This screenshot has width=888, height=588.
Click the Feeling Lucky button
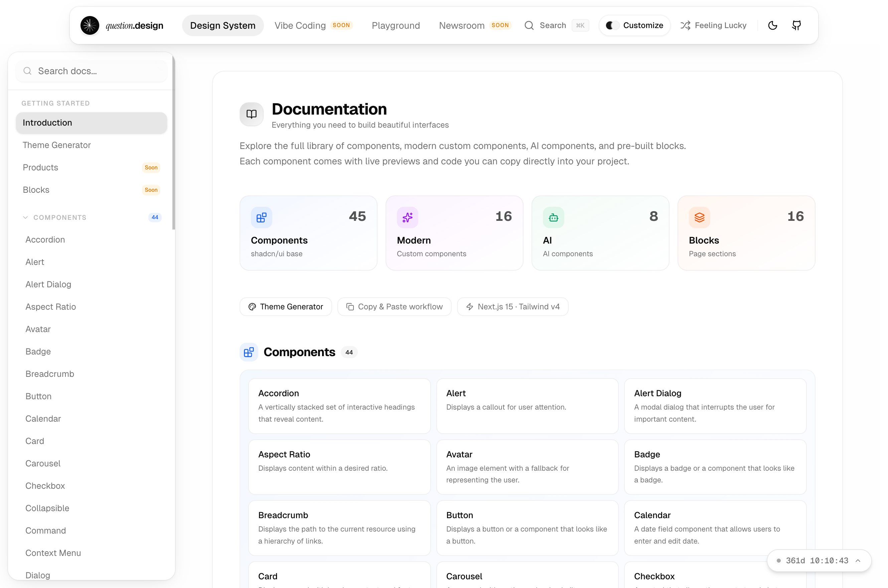(713, 25)
